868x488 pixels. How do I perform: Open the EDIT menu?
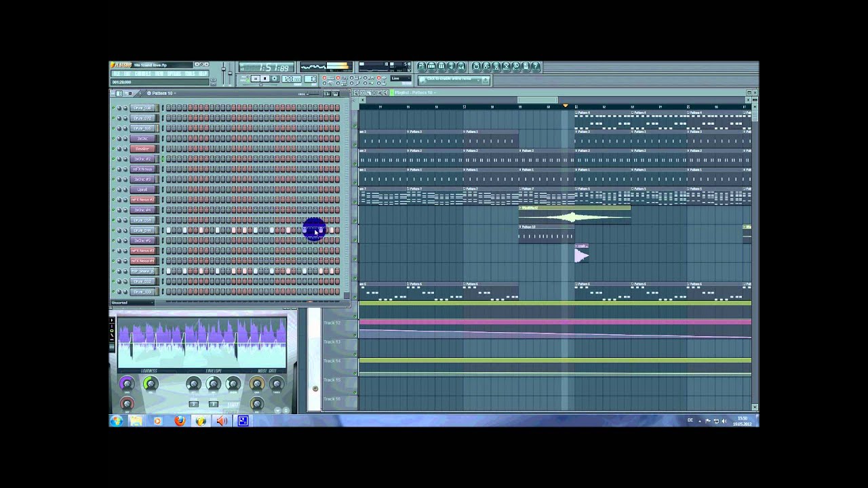coord(127,73)
